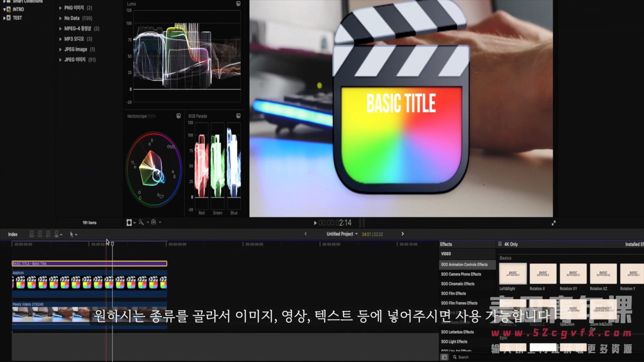
Task: Click the Select arrow tool in the timeline toolbar
Action: [71, 234]
